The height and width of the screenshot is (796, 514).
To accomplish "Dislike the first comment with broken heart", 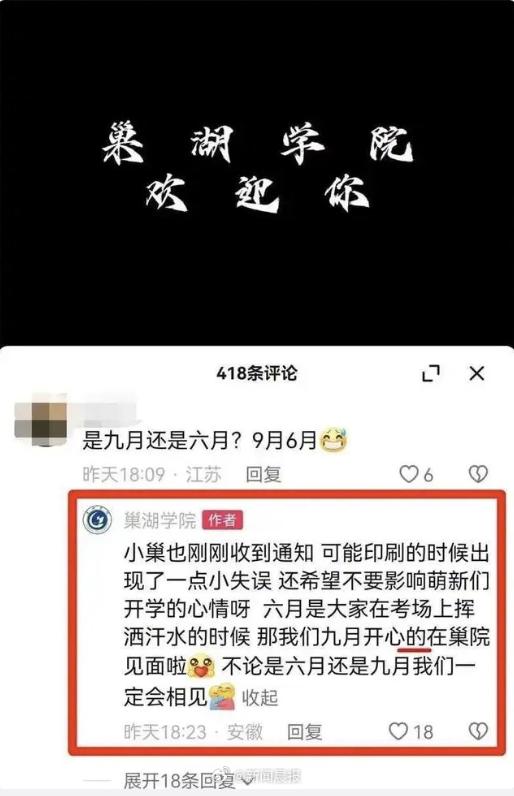I will click(x=477, y=474).
